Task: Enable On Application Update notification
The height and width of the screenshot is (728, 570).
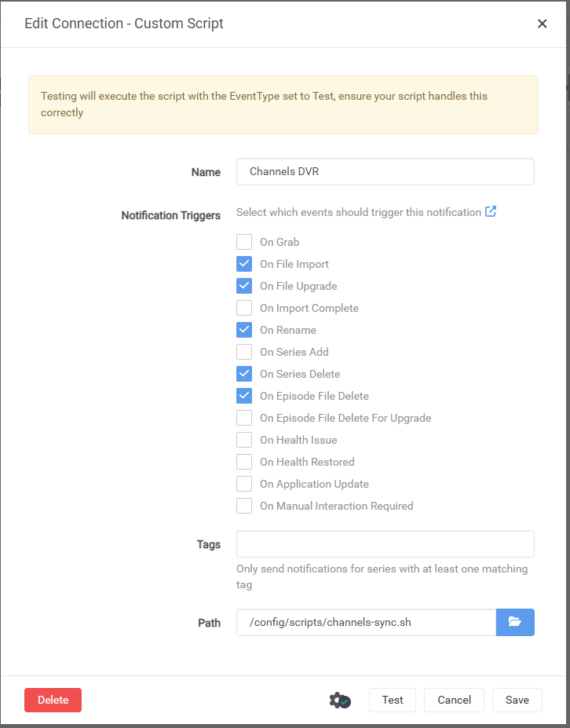Action: coord(244,484)
